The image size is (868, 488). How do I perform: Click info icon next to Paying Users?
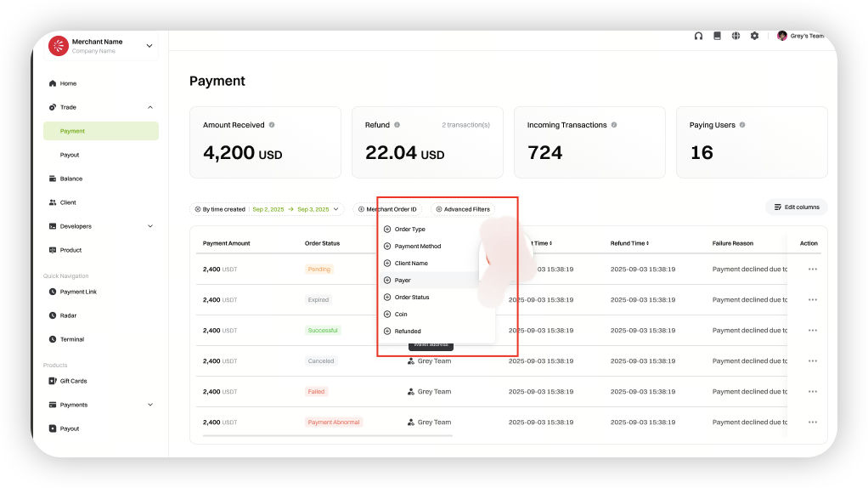click(742, 125)
